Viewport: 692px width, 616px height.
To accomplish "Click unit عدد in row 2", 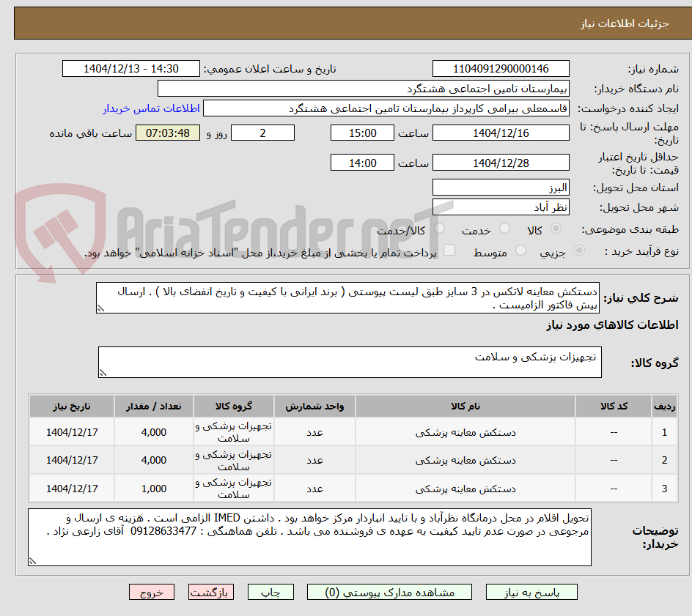I will point(314,460).
